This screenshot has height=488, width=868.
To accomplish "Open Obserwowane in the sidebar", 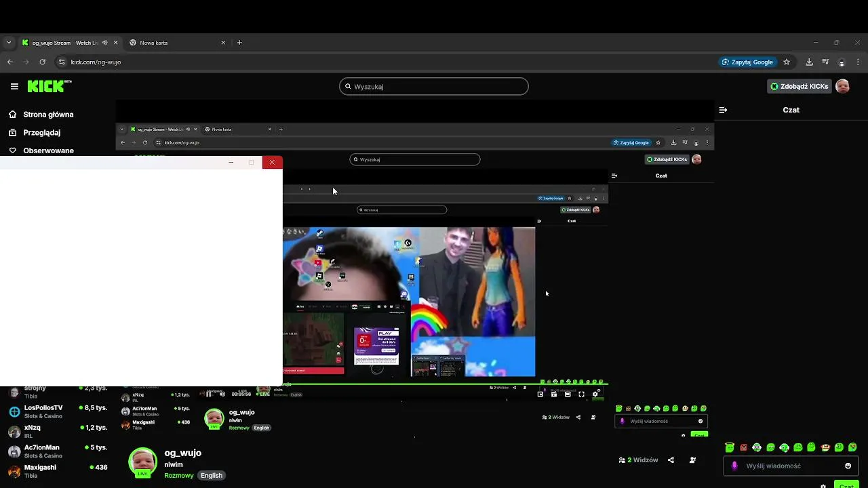I will [x=41, y=150].
